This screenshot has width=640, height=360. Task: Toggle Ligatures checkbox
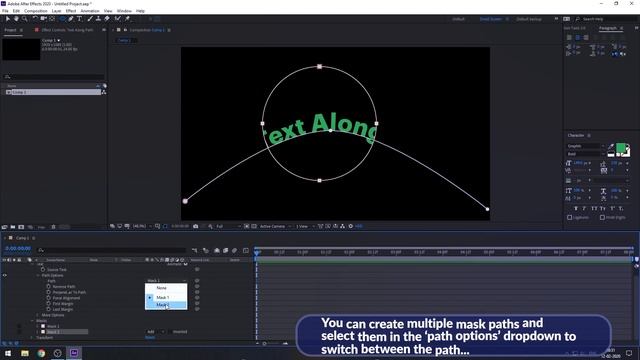click(x=570, y=218)
